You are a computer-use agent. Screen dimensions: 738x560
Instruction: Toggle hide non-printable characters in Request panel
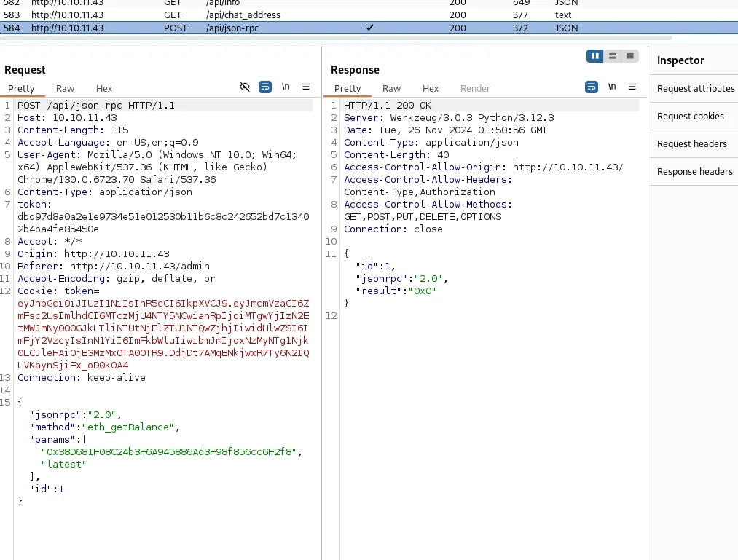click(245, 87)
